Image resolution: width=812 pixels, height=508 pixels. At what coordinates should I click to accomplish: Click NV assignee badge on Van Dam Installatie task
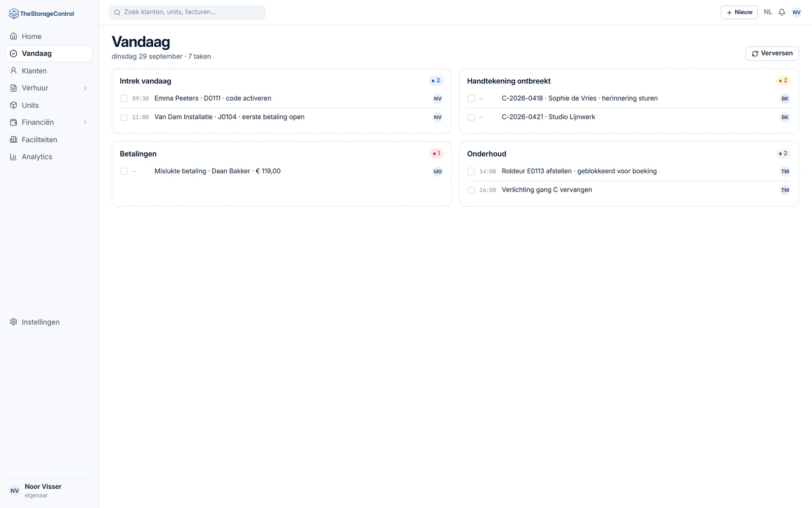[x=437, y=117]
